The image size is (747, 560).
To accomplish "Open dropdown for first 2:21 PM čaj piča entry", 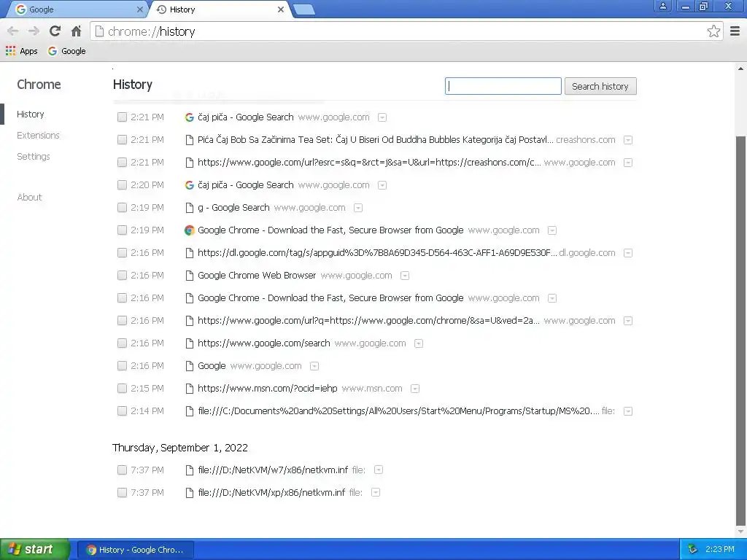I will [382, 117].
